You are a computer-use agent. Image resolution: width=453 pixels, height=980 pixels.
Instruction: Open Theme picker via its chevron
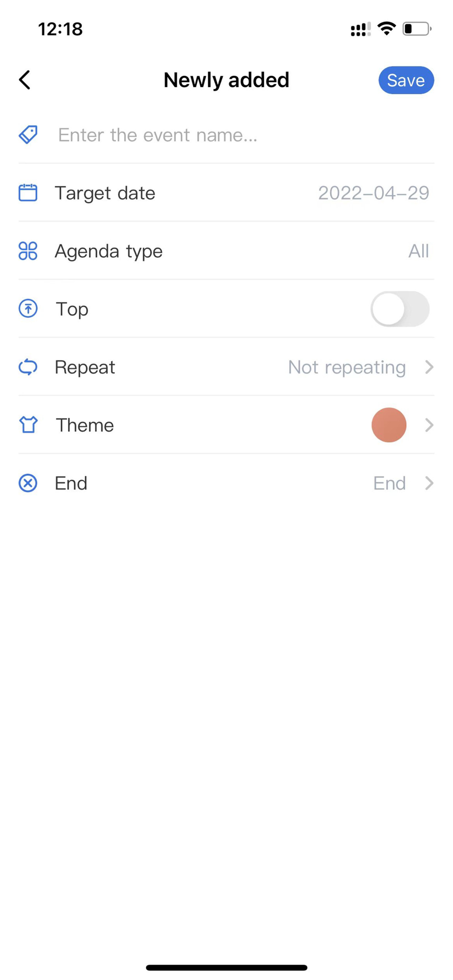point(429,425)
